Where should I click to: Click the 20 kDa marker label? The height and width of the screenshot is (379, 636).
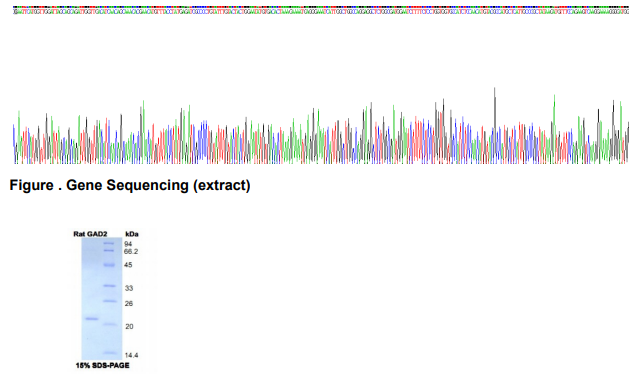click(129, 326)
